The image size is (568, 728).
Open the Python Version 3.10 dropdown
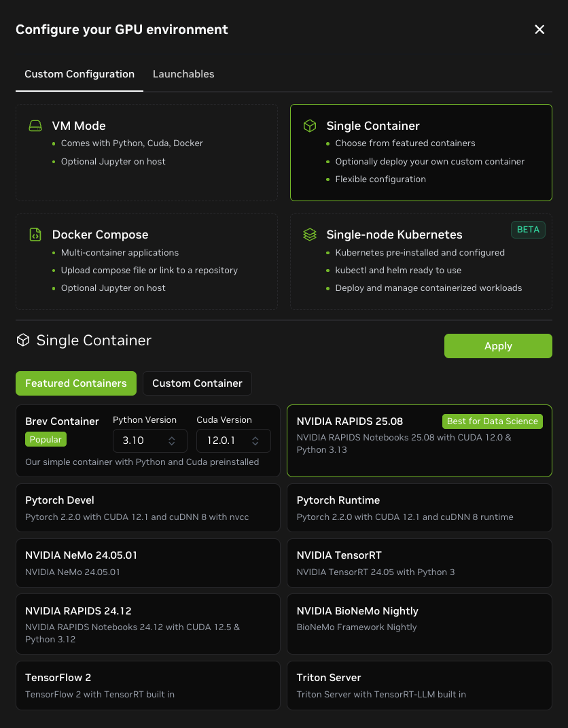click(x=149, y=441)
